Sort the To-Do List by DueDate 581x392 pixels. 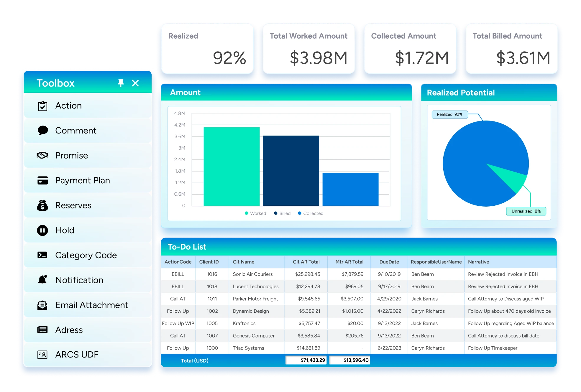(389, 262)
